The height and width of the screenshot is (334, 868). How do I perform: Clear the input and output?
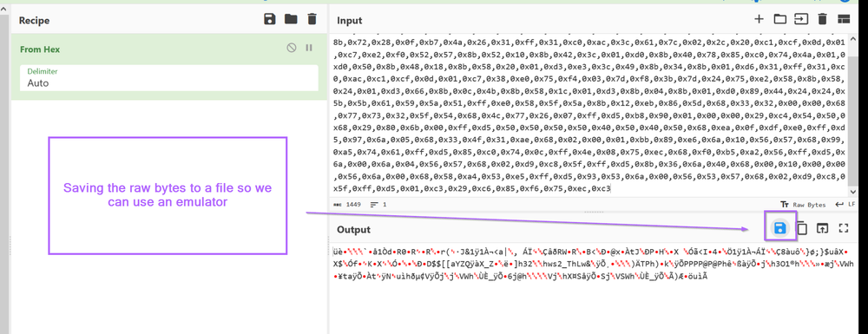click(822, 19)
